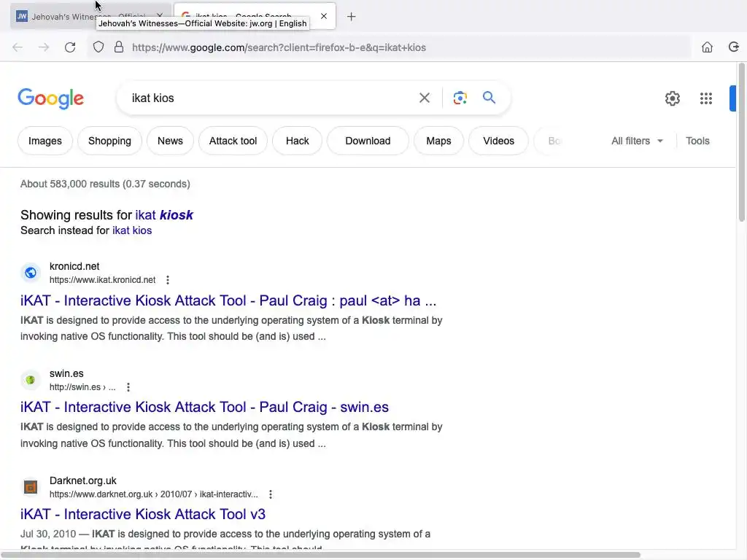Filter results by Videos
The image size is (747, 560).
point(499,141)
